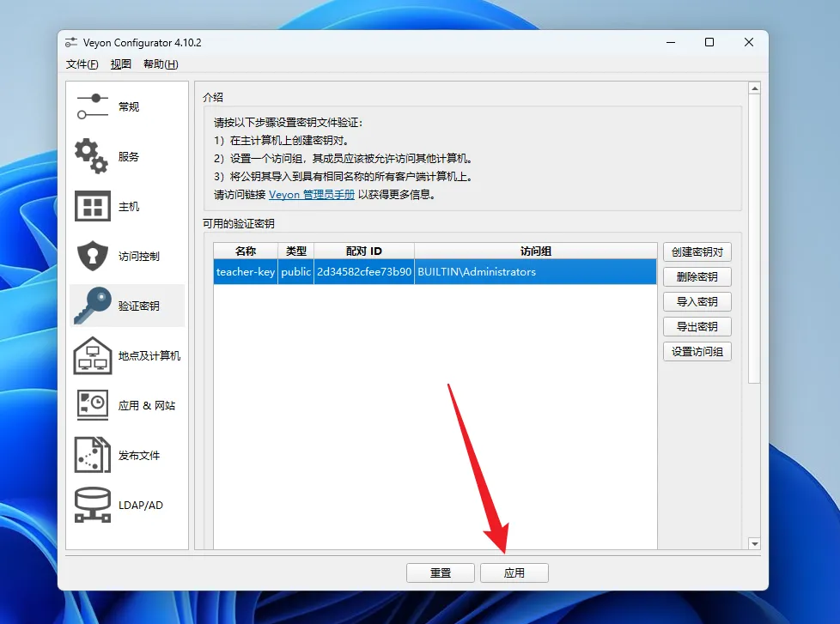Select the 常规 sidebar label
Viewport: 840px width, 624px height.
[x=129, y=107]
